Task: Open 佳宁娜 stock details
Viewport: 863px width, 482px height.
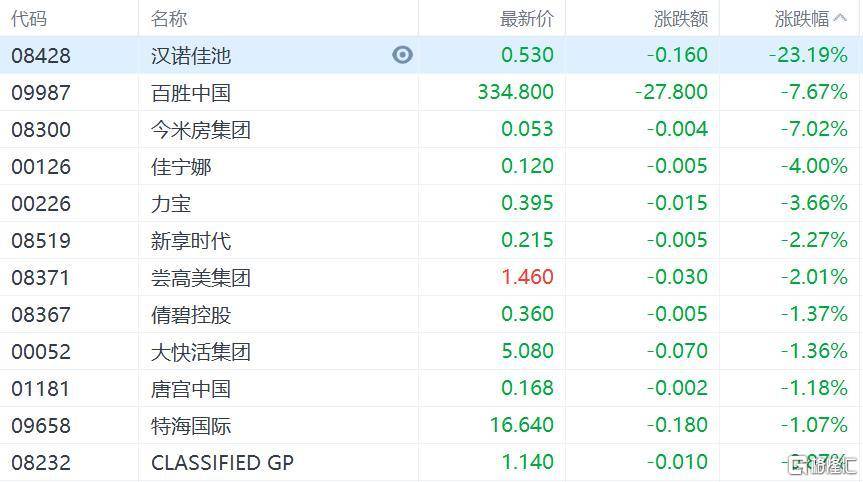Action: click(181, 166)
